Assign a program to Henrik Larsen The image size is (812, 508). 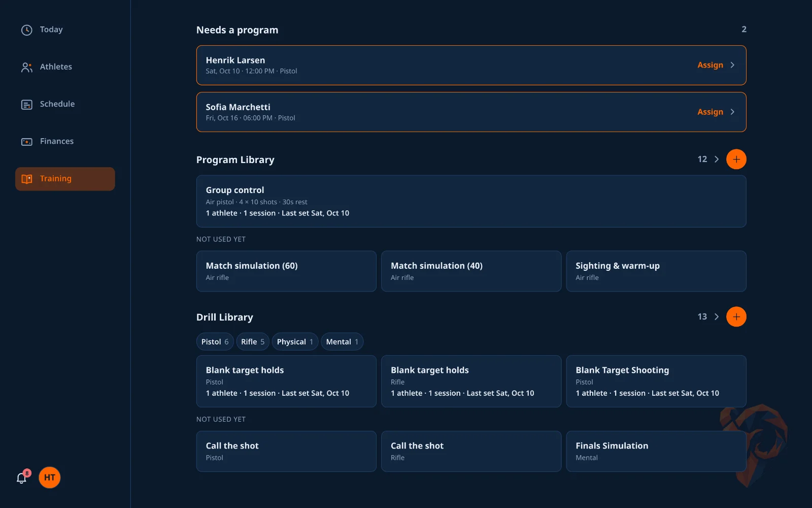710,65
